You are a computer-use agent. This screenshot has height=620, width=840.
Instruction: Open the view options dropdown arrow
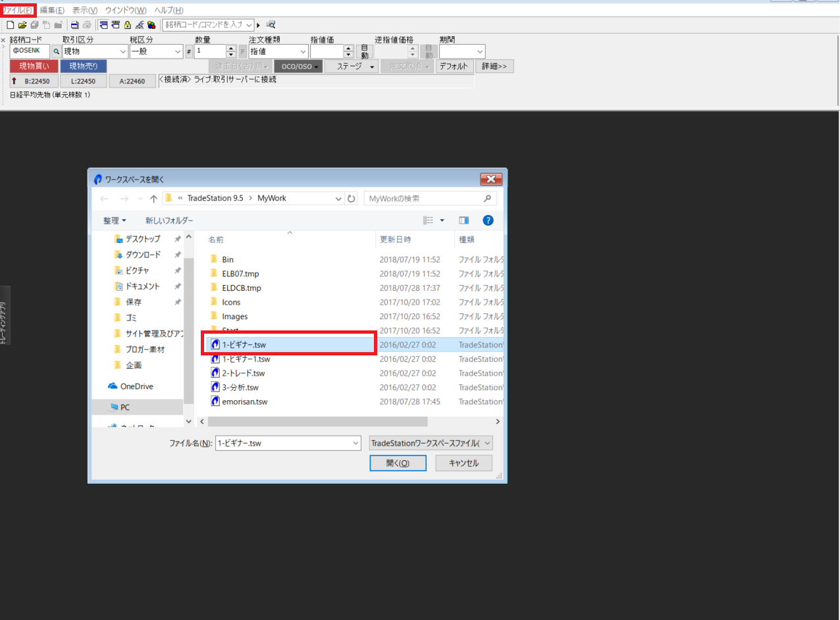[442, 220]
